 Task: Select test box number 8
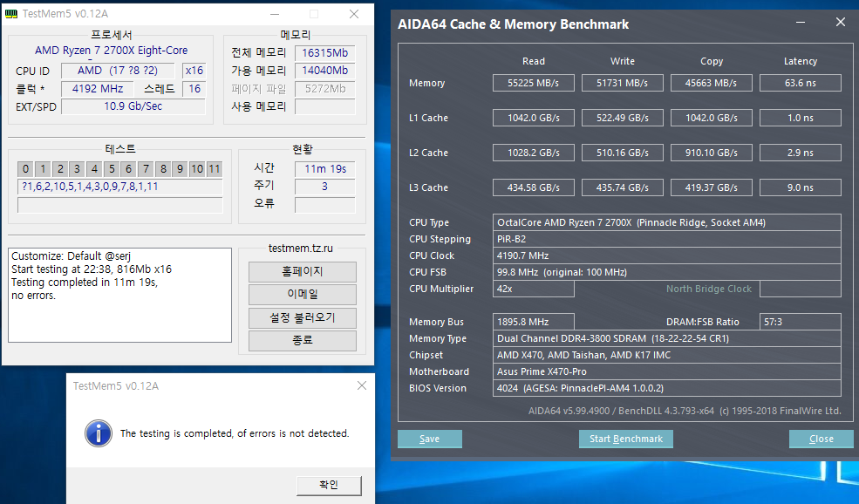163,169
